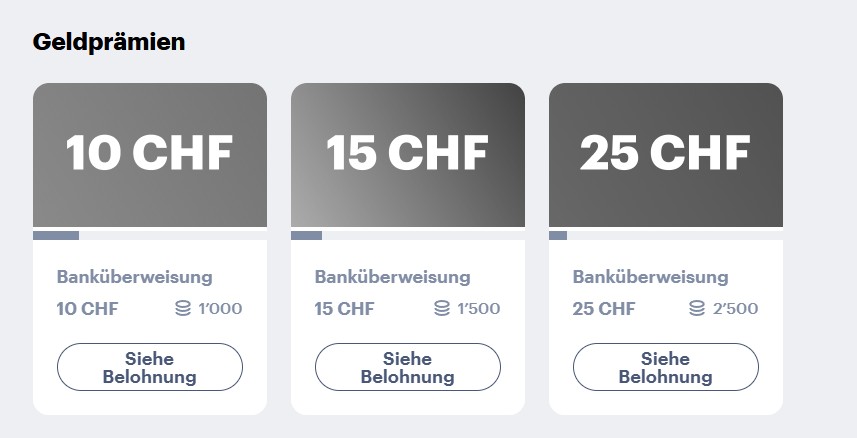
Task: Select the 25 CHF banner image
Action: pos(666,155)
